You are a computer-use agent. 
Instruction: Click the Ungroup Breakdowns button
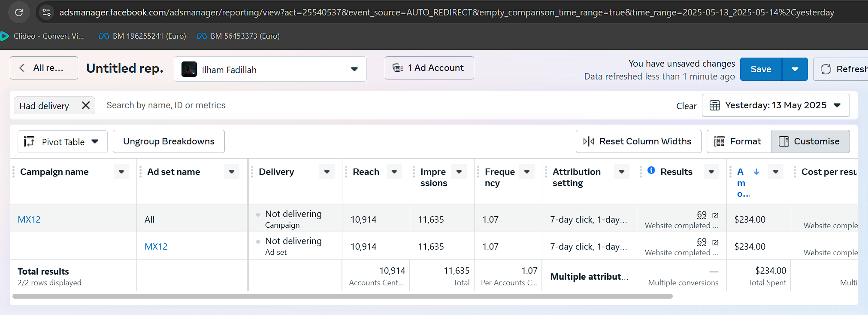click(x=169, y=141)
